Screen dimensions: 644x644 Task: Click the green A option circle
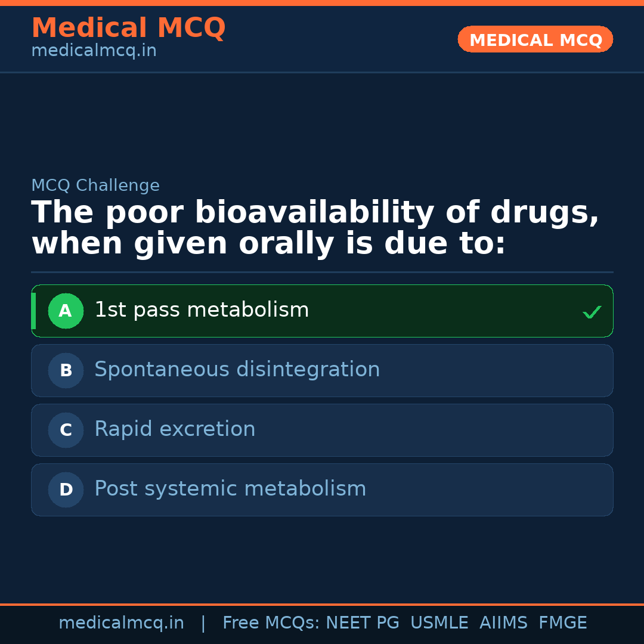click(66, 311)
